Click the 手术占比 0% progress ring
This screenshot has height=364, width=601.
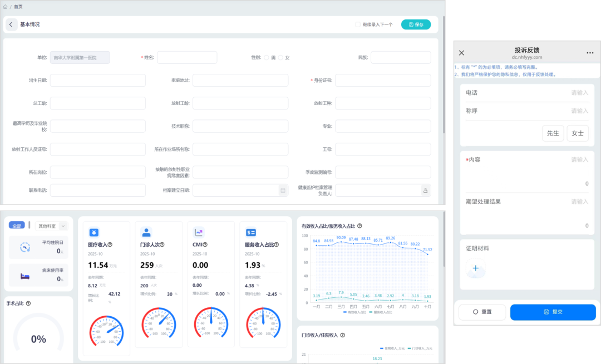click(x=38, y=333)
